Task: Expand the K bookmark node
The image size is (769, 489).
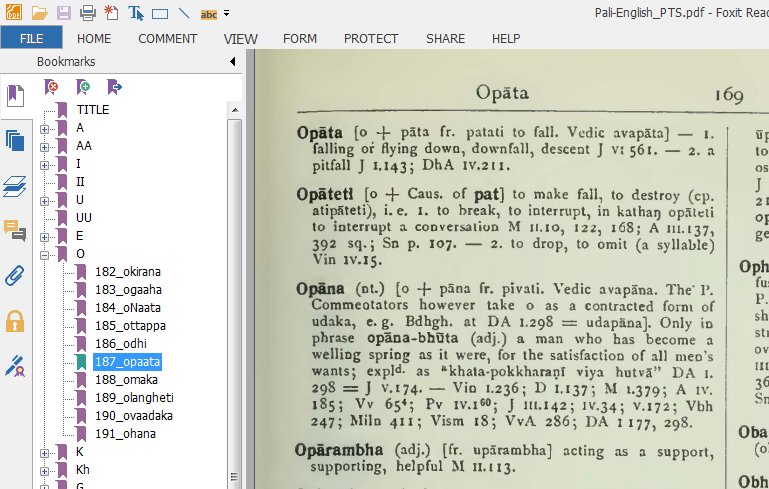Action: pyautogui.click(x=45, y=454)
